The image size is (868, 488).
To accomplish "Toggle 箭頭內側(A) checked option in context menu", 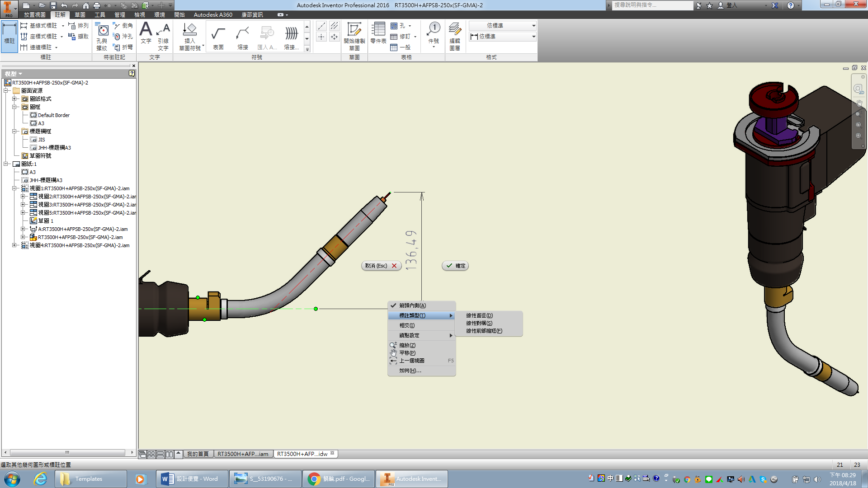I will click(x=421, y=305).
